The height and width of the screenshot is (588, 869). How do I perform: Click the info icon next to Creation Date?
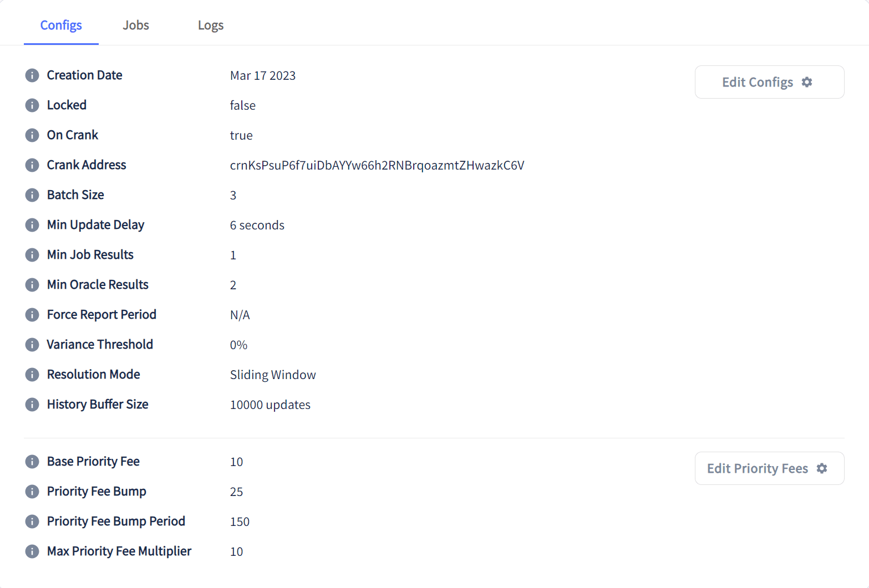(x=32, y=75)
